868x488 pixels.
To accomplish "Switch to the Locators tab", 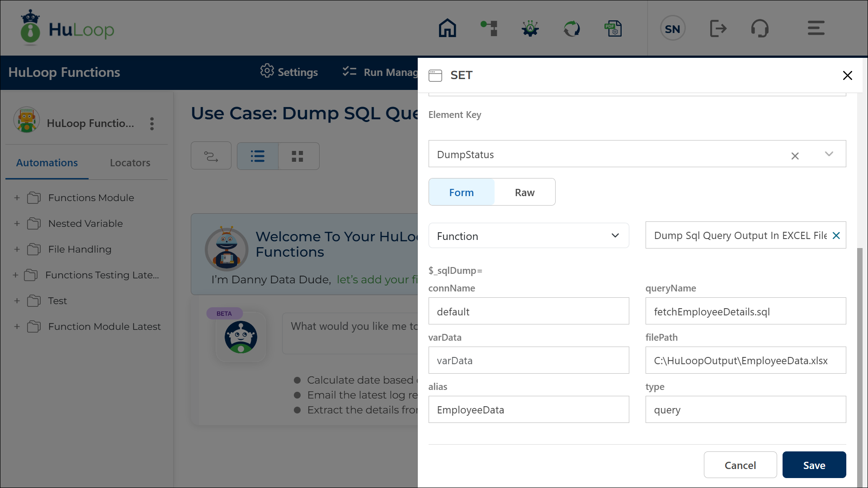I will coord(130,163).
